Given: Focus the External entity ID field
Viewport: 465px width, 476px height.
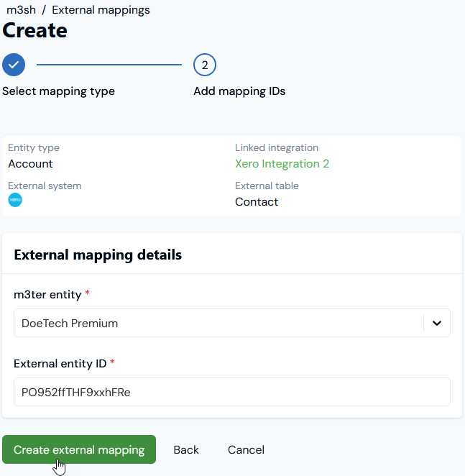Looking at the screenshot, I should pyautogui.click(x=232, y=392).
